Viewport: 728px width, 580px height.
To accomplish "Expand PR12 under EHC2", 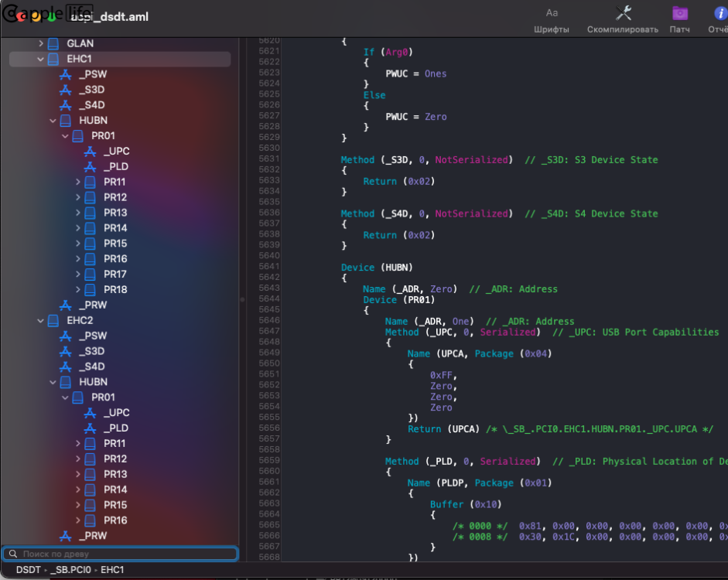I will (x=78, y=459).
